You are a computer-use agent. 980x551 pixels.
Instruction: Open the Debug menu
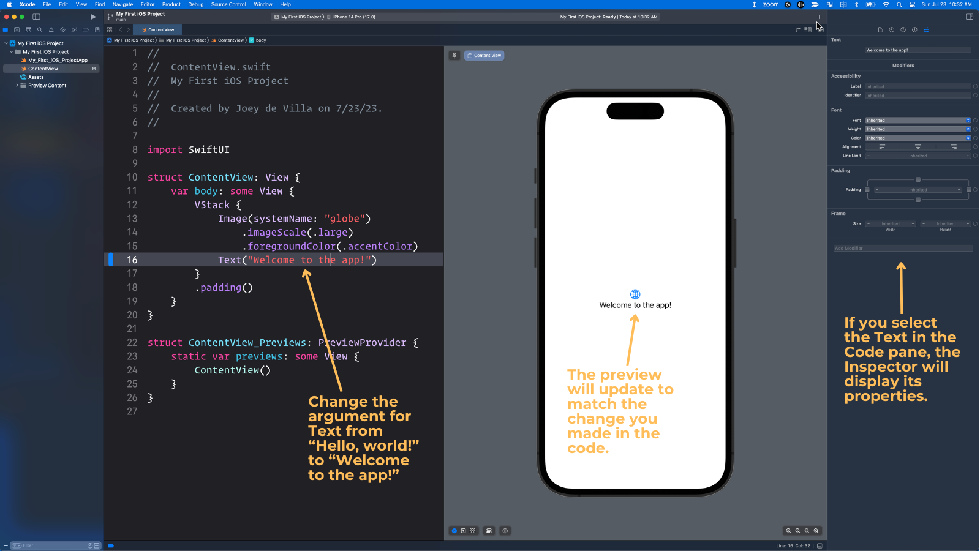196,4
